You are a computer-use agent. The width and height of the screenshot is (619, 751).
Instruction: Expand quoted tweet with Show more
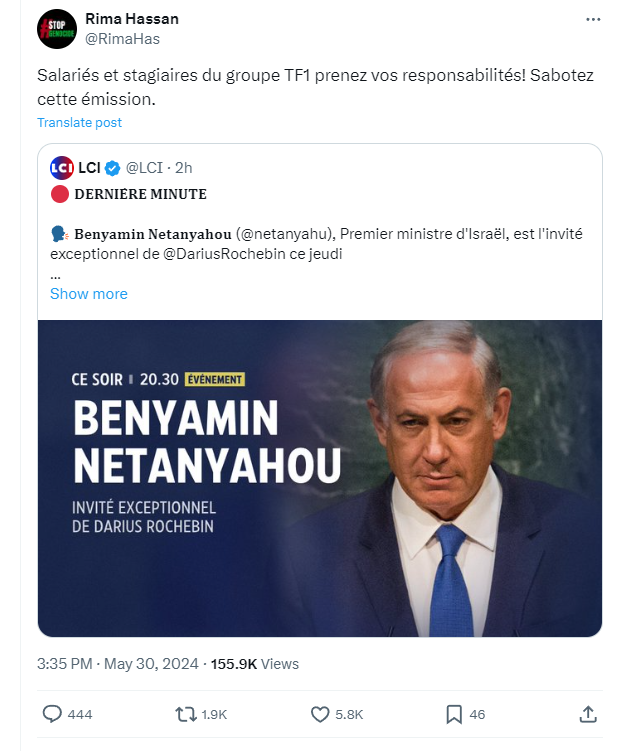[x=88, y=293]
